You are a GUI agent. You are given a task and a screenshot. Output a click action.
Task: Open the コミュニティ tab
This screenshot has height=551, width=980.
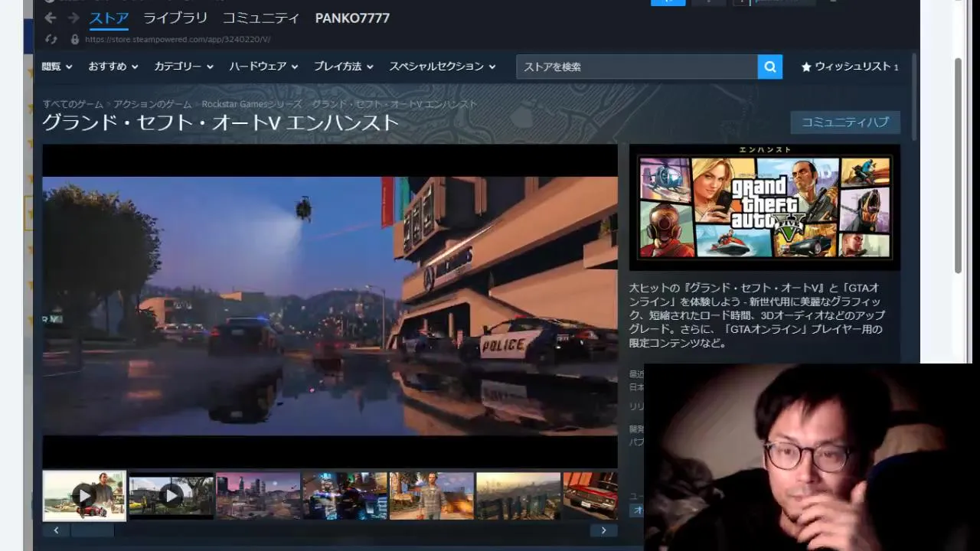point(261,18)
